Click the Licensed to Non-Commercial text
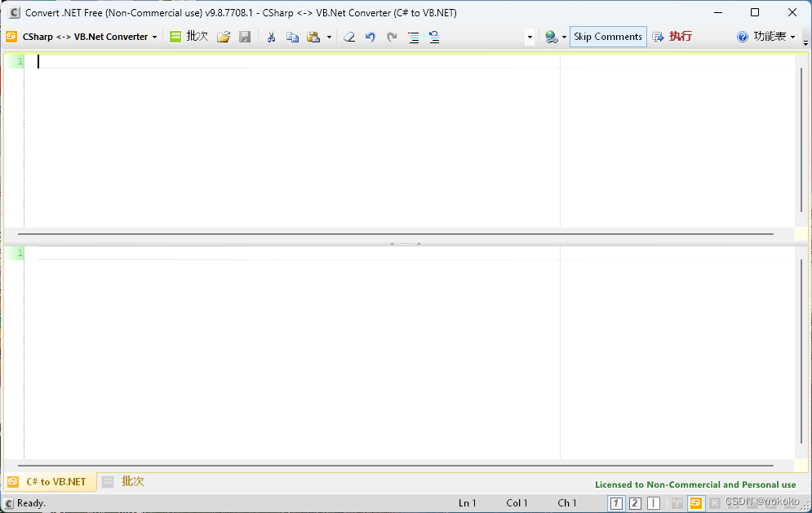 tap(695, 484)
